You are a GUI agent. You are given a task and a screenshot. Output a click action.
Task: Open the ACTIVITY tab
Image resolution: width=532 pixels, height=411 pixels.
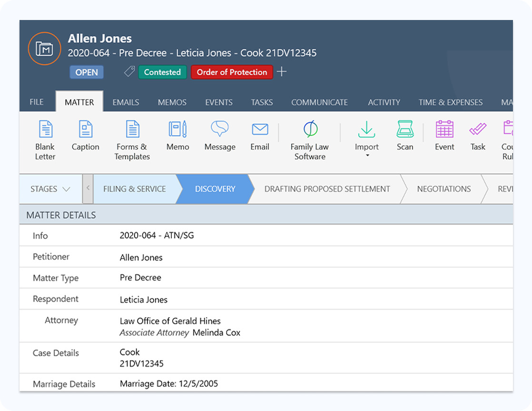pos(384,102)
